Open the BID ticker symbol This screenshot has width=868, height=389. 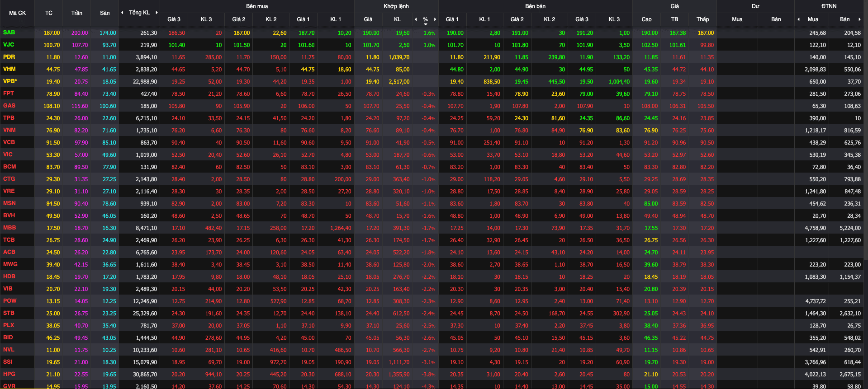pos(8,337)
